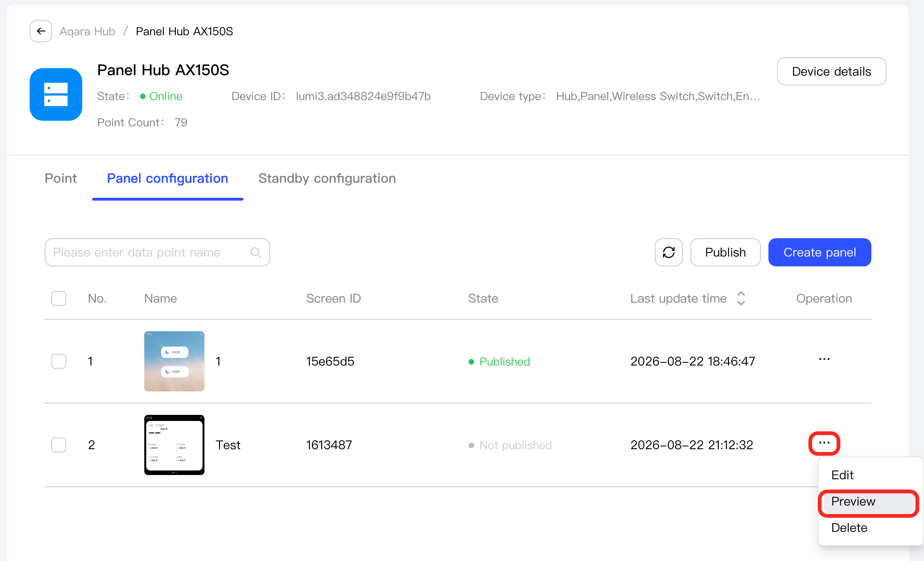
Task: Go back using the arrow button
Action: pyautogui.click(x=41, y=31)
